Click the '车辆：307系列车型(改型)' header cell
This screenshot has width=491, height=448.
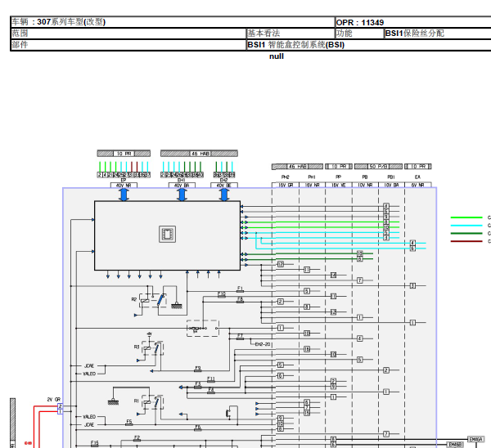pos(173,22)
